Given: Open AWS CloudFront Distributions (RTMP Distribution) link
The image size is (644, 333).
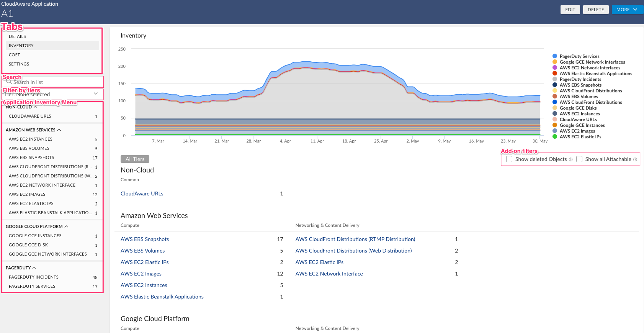Looking at the screenshot, I should [355, 239].
